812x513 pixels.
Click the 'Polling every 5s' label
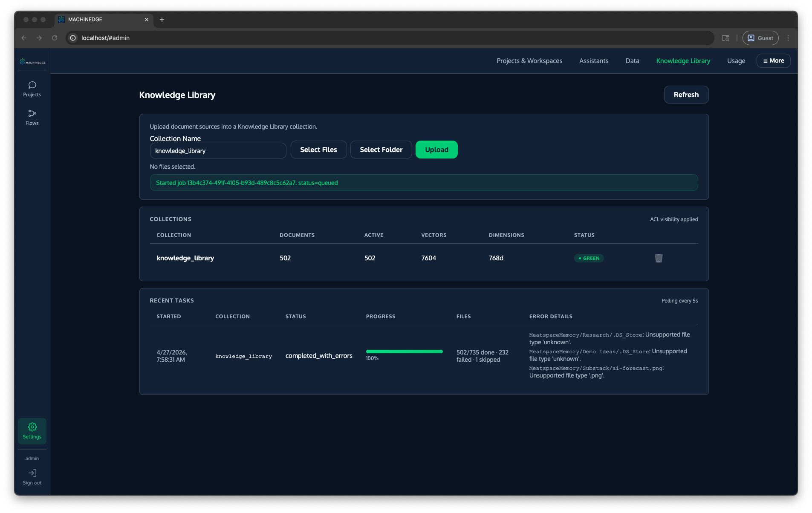[x=679, y=301]
